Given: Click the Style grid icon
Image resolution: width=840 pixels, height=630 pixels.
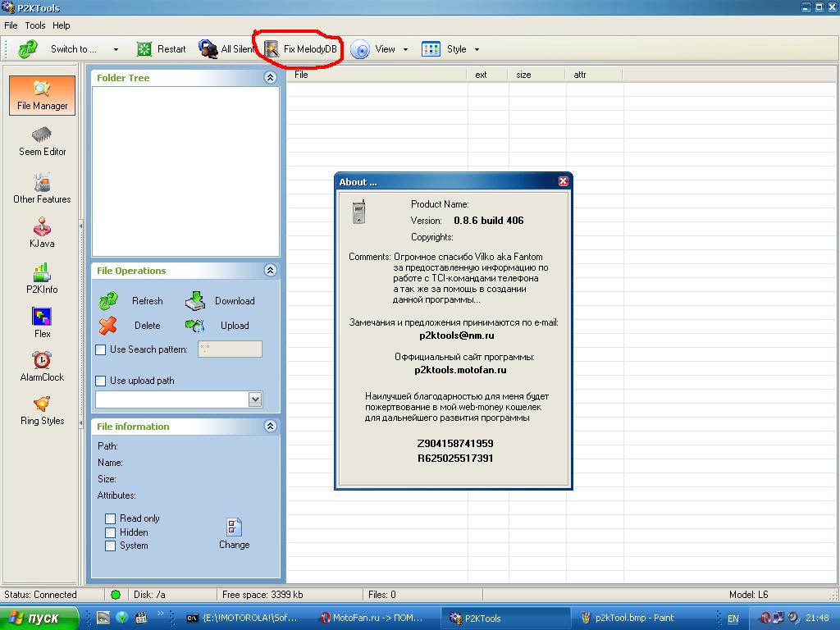Looking at the screenshot, I should coord(431,49).
